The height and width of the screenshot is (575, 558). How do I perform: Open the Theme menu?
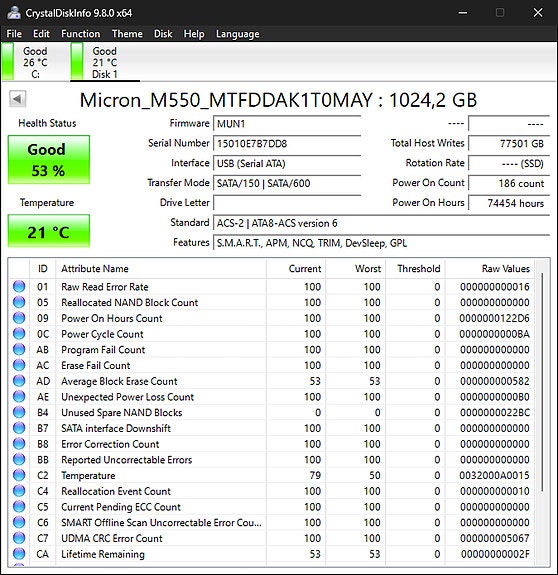click(x=127, y=34)
